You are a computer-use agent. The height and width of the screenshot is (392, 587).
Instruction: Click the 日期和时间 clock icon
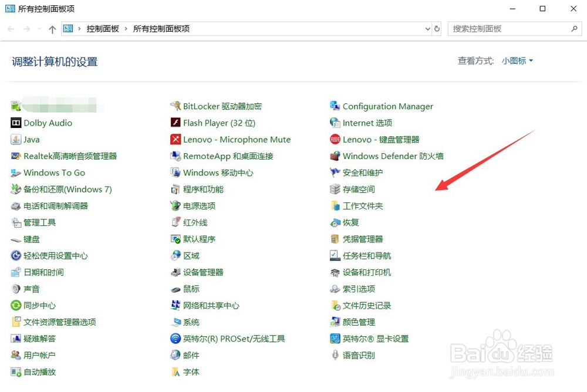tap(16, 272)
